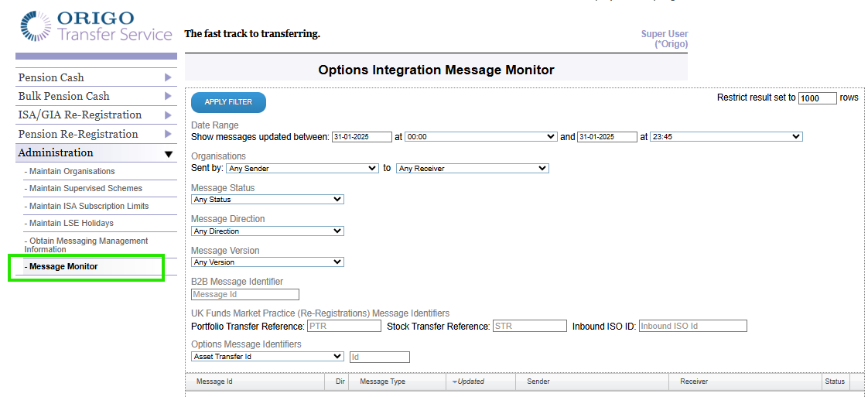
Task: Open the end time 23:45 dropdown
Action: [x=726, y=137]
